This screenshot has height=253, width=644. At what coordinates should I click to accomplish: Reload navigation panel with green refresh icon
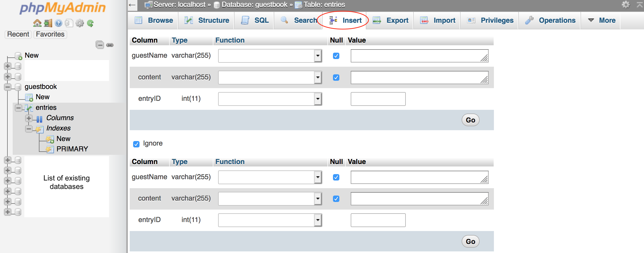90,23
